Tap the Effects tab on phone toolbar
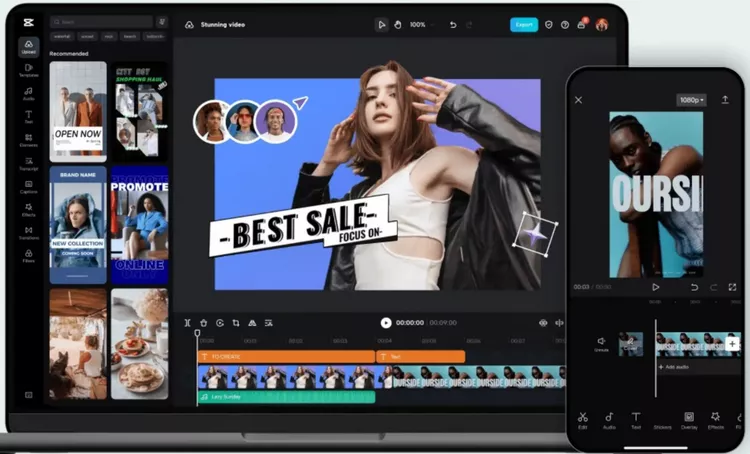750x454 pixels. click(716, 421)
